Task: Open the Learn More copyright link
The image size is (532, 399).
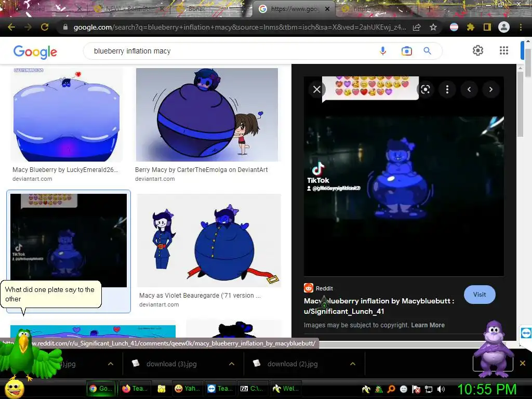Action: click(x=428, y=325)
